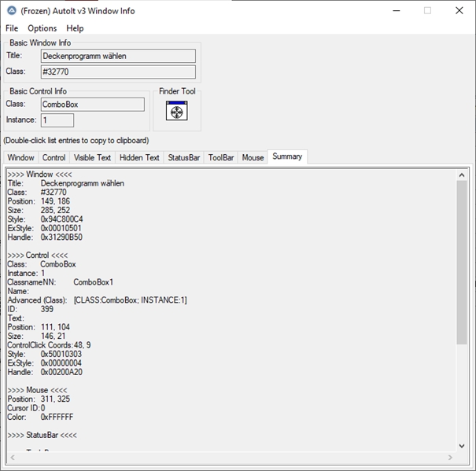Switch to the Hidden Text tab
Screen dimensions: 476x471
pos(139,157)
